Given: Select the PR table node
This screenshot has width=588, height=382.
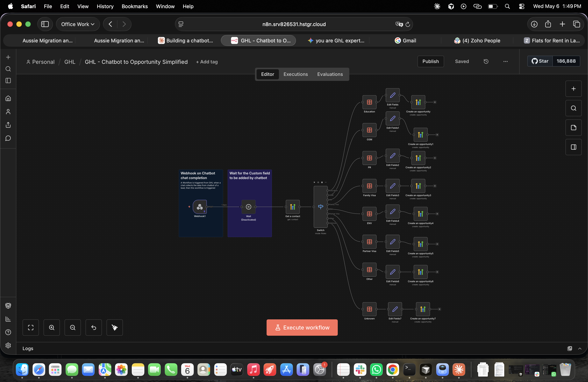Looking at the screenshot, I should (x=369, y=158).
